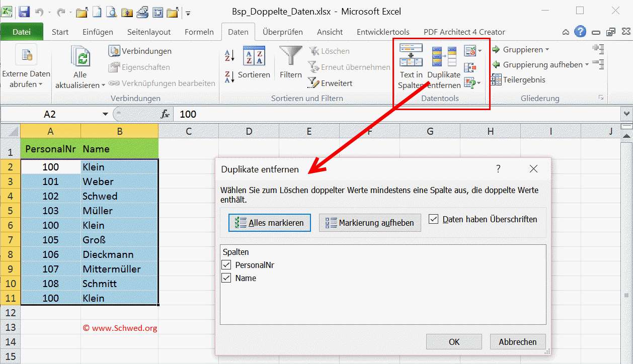Switch to the Entwicklertools tab
633x364 pixels.
pyautogui.click(x=383, y=32)
